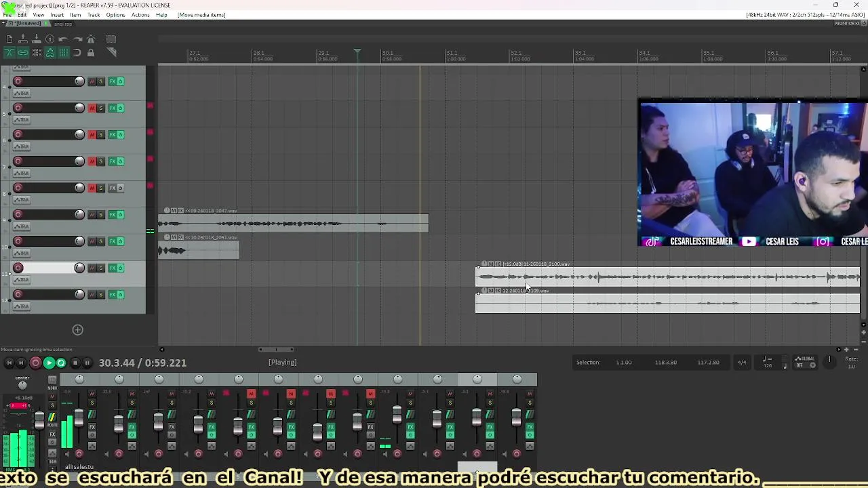Arm track 12 for recording

click(18, 295)
